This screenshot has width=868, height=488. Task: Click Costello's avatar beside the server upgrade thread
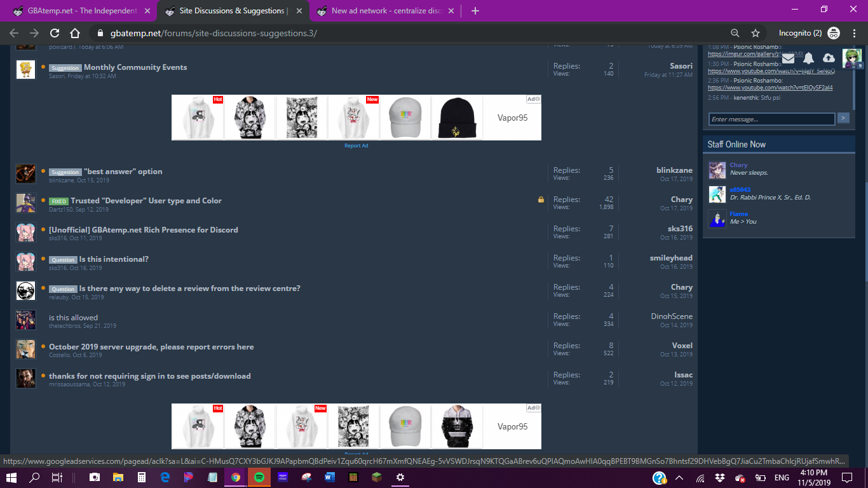click(x=25, y=349)
